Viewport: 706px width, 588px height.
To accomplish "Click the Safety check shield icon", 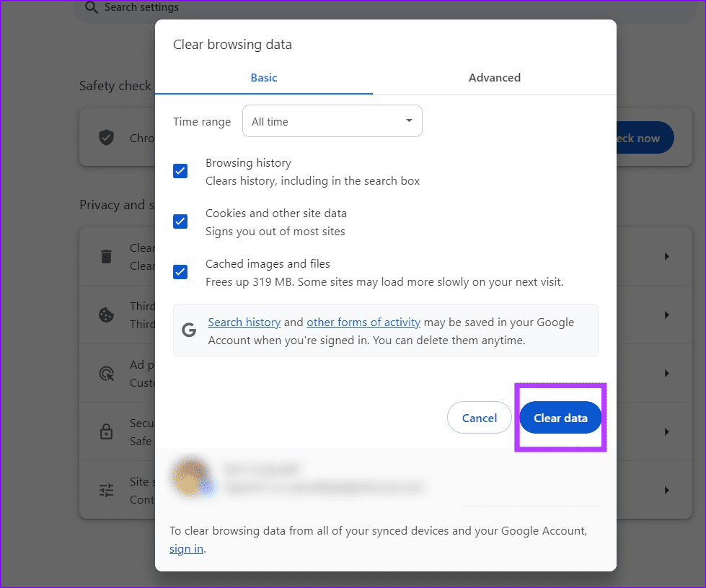I will (106, 137).
